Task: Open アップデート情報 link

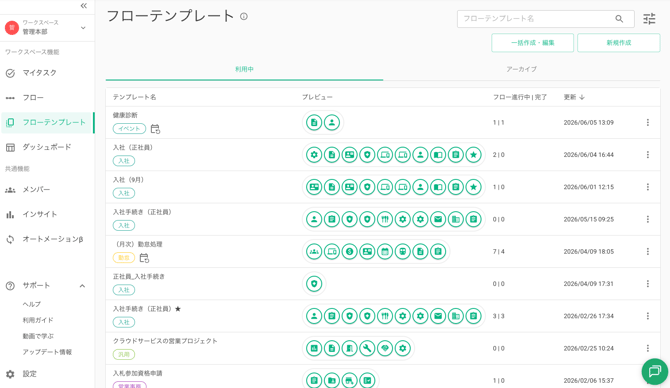Action: click(x=47, y=352)
